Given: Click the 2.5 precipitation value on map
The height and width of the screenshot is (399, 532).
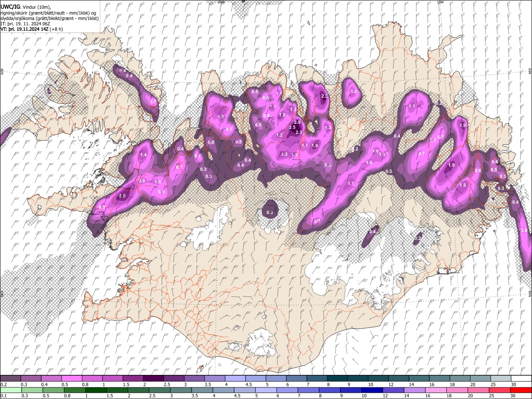Looking at the screenshot, I should [x=292, y=127].
